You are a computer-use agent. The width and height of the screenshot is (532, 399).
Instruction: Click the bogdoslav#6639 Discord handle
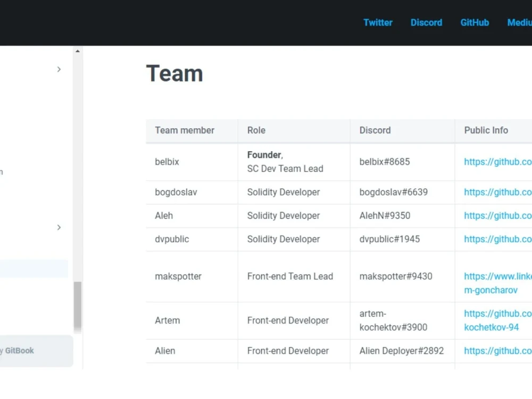[x=394, y=192]
